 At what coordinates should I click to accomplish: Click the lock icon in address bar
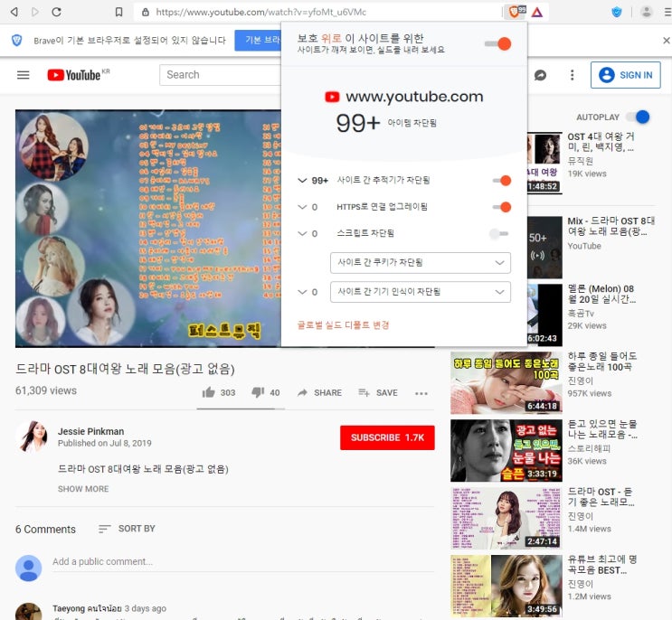146,12
